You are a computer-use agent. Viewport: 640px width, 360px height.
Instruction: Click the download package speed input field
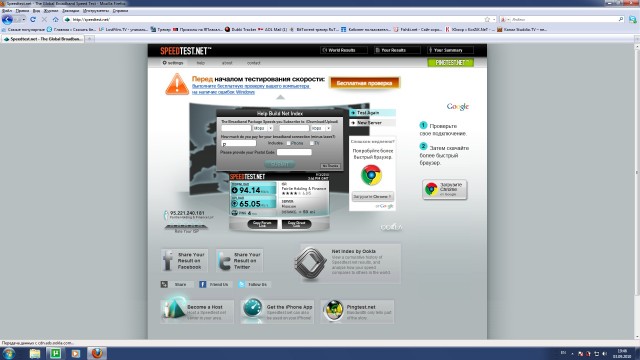[x=236, y=128]
